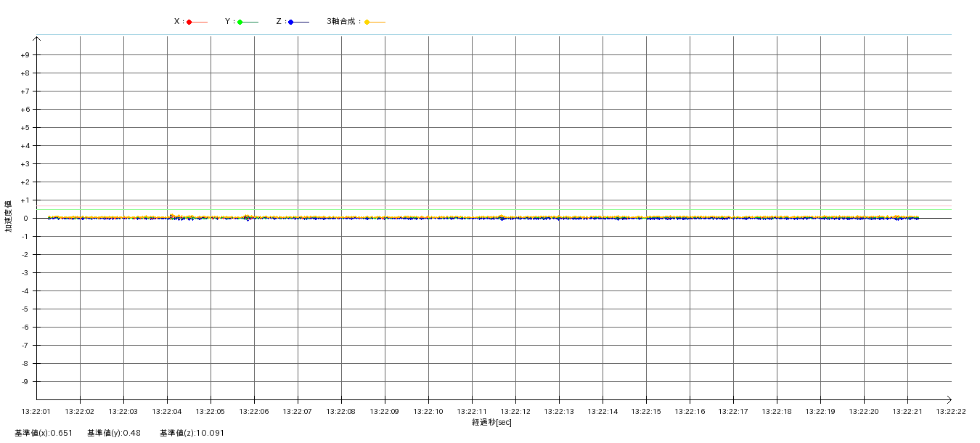The image size is (980, 443).
Task: Click the yellow 3軸合成 legend marker
Action: coord(367,22)
